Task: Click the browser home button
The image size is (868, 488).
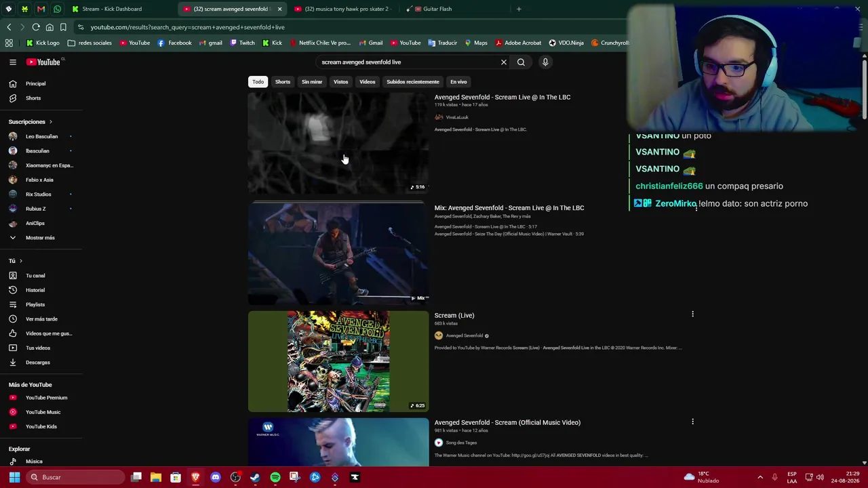Action: pyautogui.click(x=50, y=27)
